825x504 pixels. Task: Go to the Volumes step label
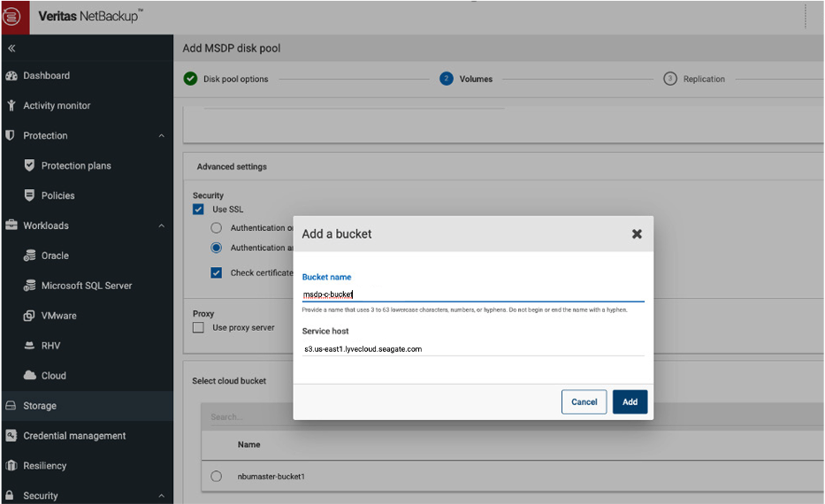tap(476, 79)
